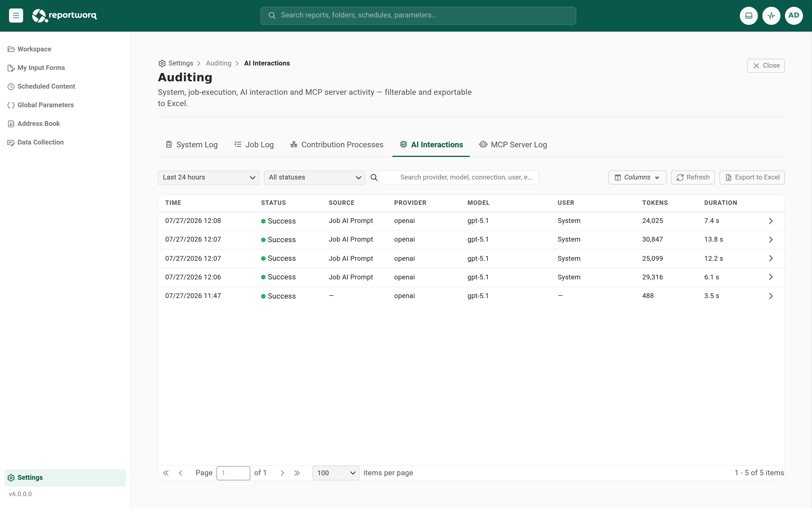This screenshot has width=812, height=508.
Task: Expand the 12:08 row chevron
Action: pyautogui.click(x=771, y=221)
